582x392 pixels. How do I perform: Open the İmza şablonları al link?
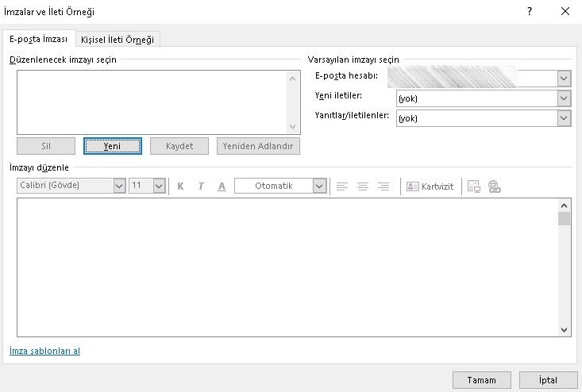(x=45, y=351)
